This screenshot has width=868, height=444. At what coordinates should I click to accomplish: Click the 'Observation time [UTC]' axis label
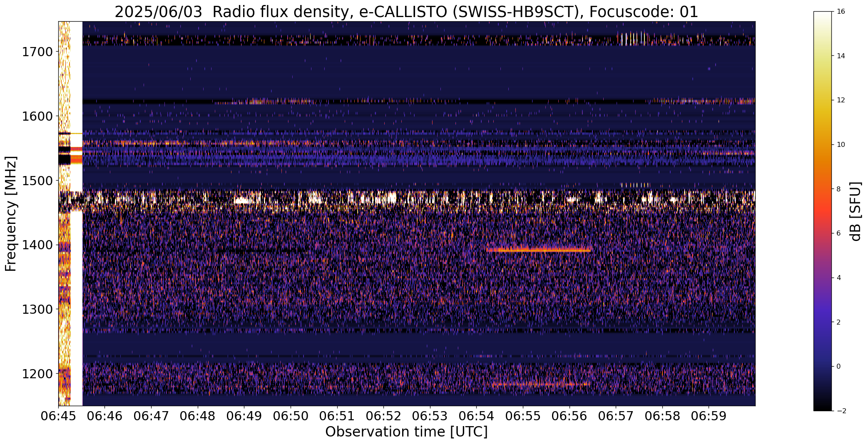[406, 432]
